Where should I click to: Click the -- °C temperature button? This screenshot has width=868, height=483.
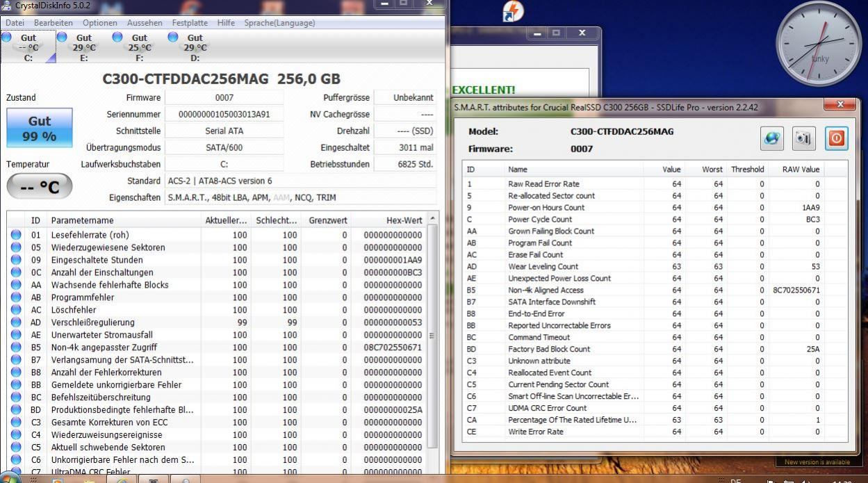pyautogui.click(x=40, y=186)
